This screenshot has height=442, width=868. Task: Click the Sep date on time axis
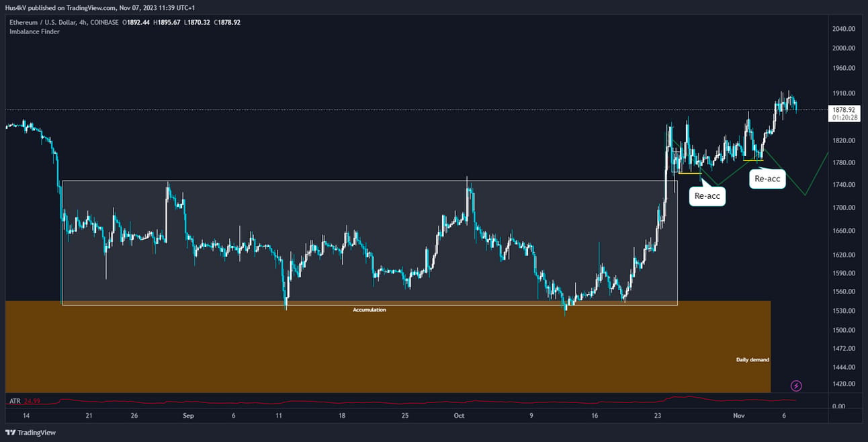(188, 416)
